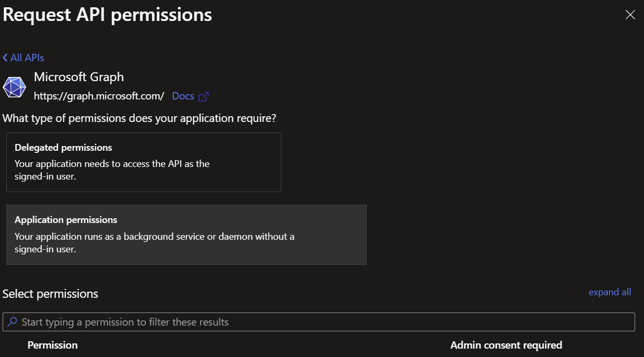
Task: Click the magnifier icon in the filter box
Action: click(x=13, y=322)
